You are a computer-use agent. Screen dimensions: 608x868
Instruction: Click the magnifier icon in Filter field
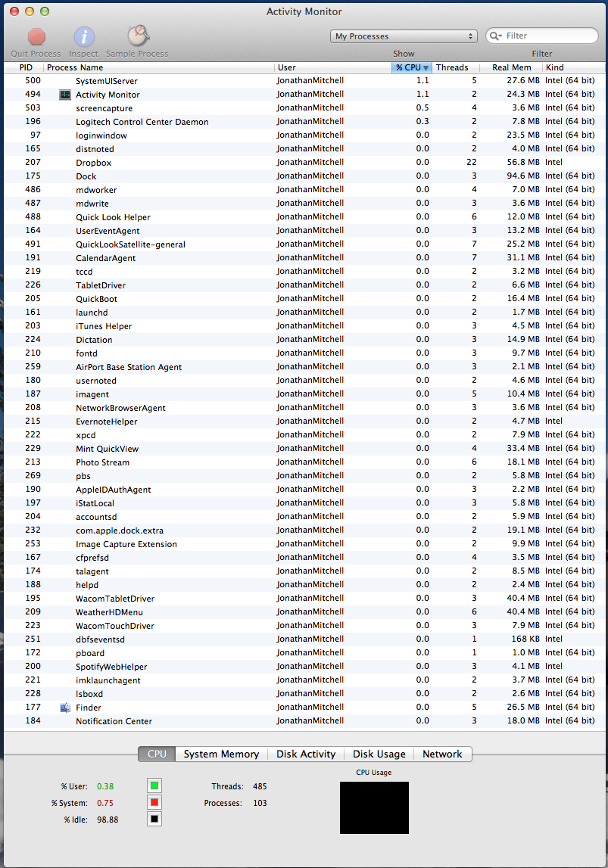[495, 36]
